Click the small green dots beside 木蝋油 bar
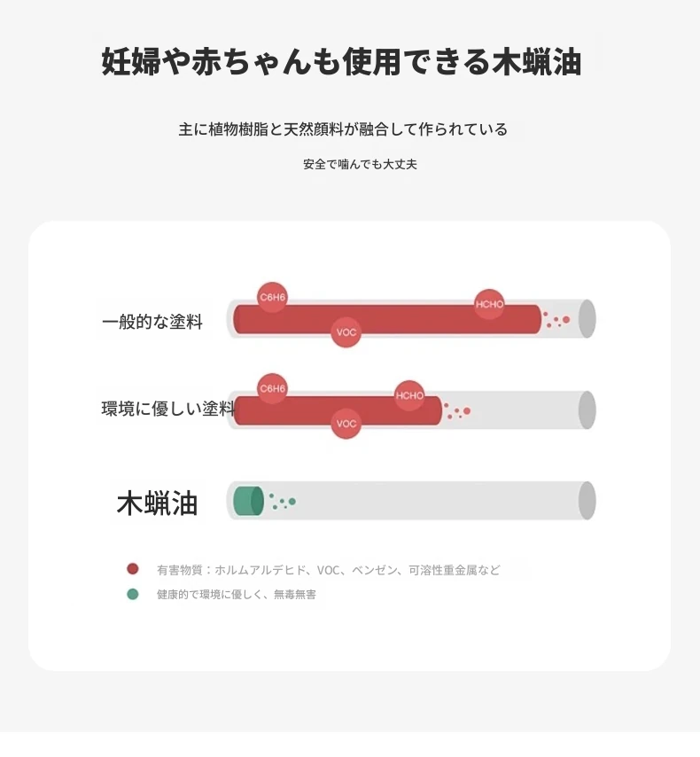Viewport: 700px width, 757px height. click(x=283, y=502)
